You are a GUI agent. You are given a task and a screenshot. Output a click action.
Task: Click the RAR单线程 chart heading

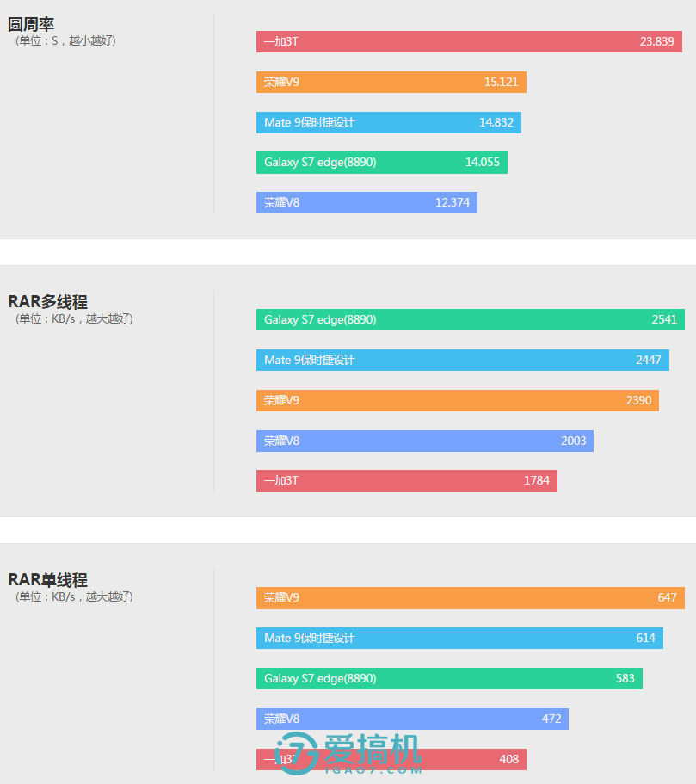tap(47, 580)
